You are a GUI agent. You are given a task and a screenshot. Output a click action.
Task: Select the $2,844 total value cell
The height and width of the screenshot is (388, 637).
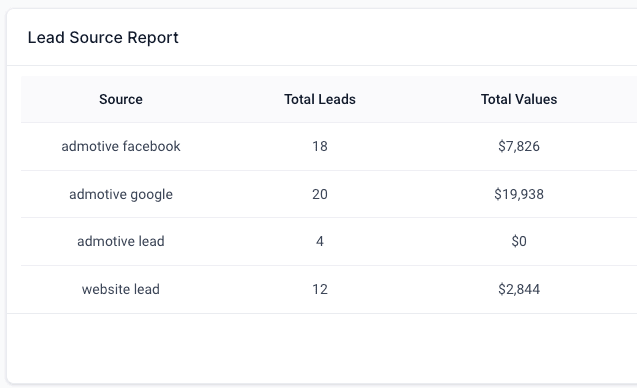tap(519, 289)
